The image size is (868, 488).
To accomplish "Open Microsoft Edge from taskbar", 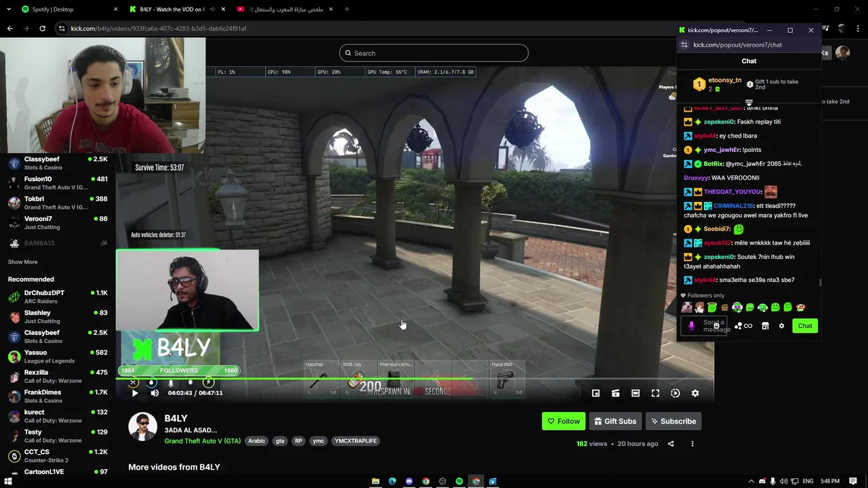I will (x=392, y=481).
